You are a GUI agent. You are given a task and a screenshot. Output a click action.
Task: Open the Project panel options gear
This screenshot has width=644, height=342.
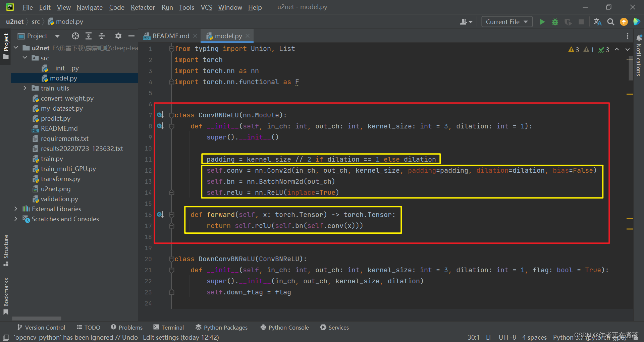coord(118,36)
